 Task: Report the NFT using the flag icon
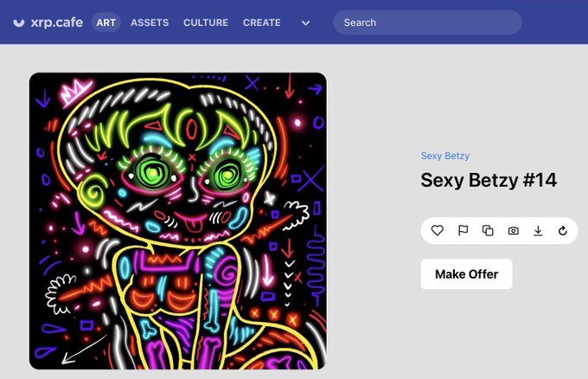(463, 230)
